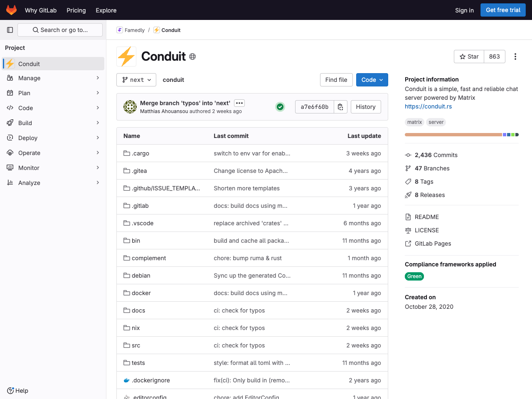Click the Branches icon in project information

point(408,168)
